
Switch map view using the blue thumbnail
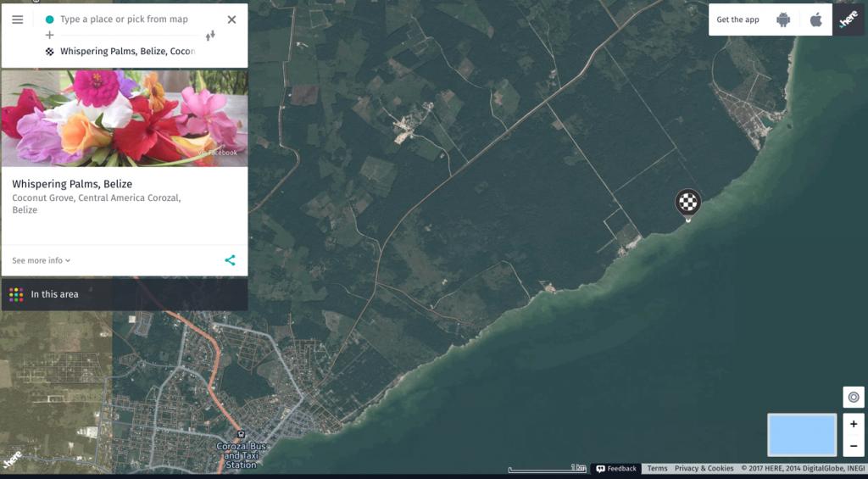pos(802,435)
